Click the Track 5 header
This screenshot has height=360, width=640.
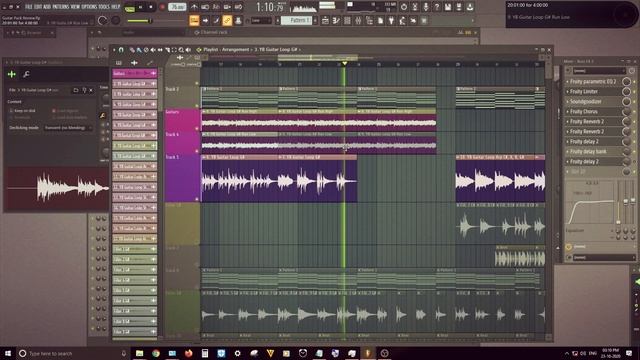pos(182,178)
